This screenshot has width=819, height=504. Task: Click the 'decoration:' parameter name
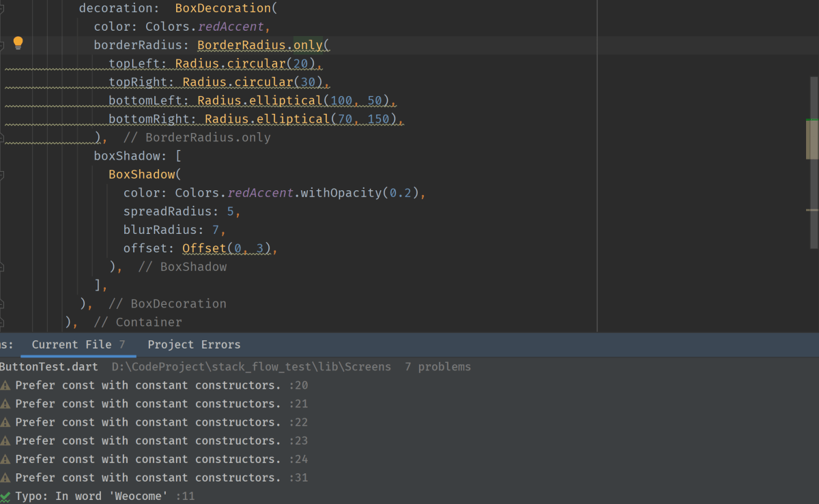tap(119, 9)
